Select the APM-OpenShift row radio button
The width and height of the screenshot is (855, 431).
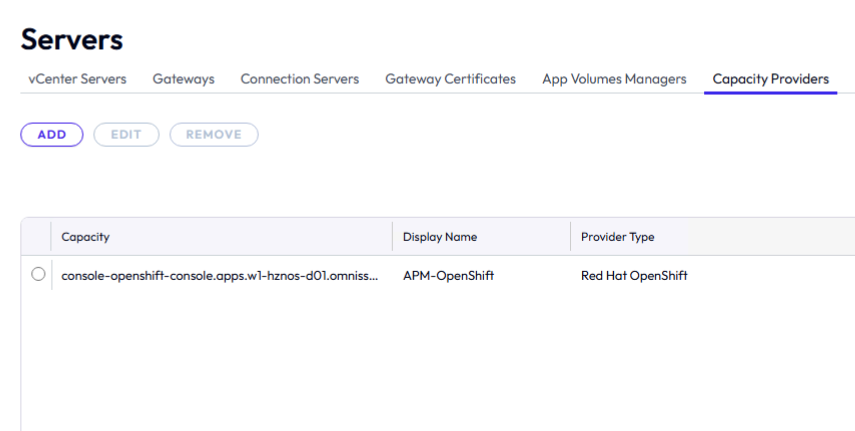pos(38,274)
